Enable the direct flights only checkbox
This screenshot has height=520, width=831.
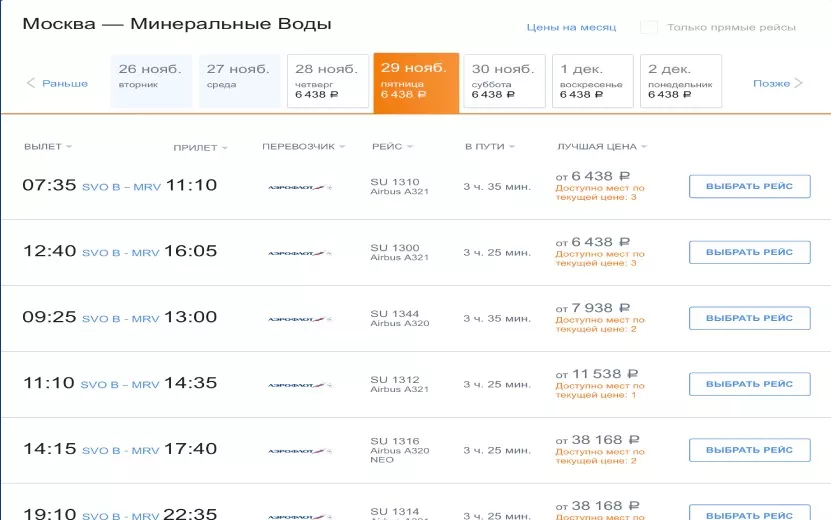point(649,27)
